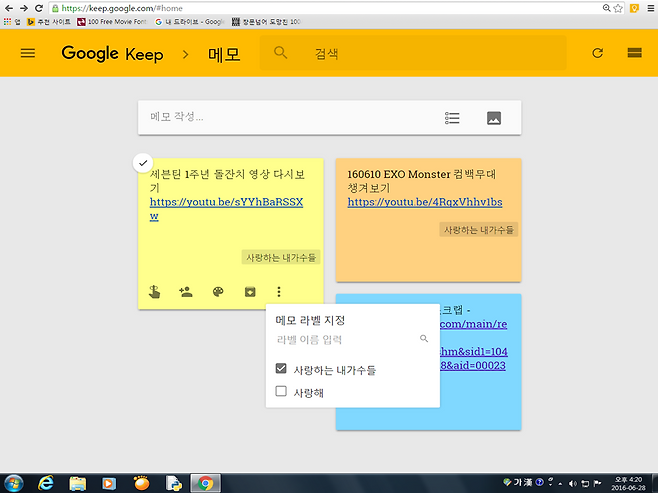Open the main hamburger menu

tap(28, 53)
